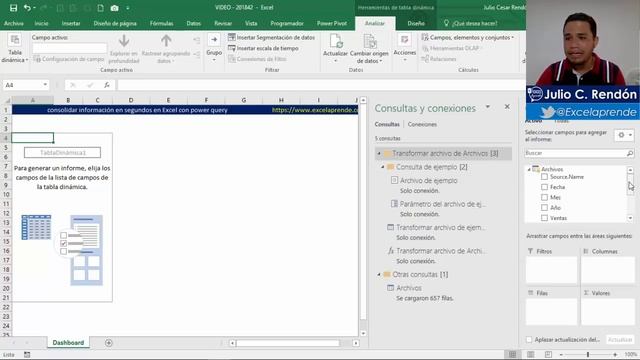Image resolution: width=640 pixels, height=360 pixels.
Task: Switch to Datos ribbon tab
Action: (193, 24)
